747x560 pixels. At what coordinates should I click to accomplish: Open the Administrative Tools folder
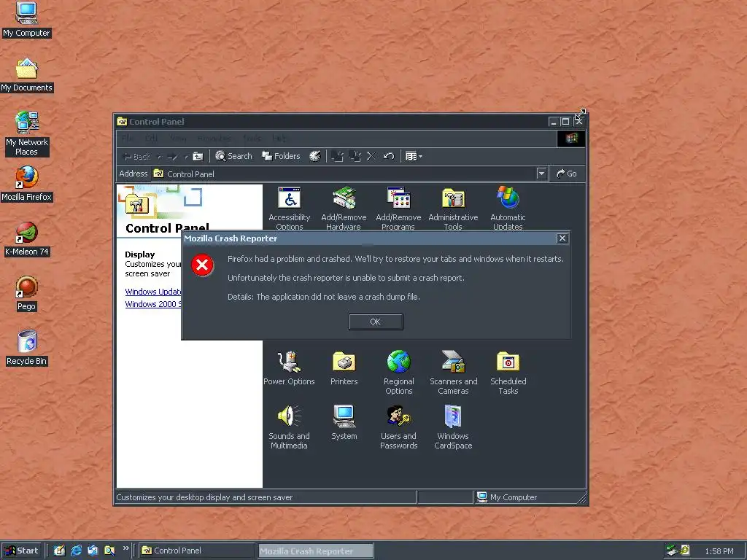click(x=453, y=208)
